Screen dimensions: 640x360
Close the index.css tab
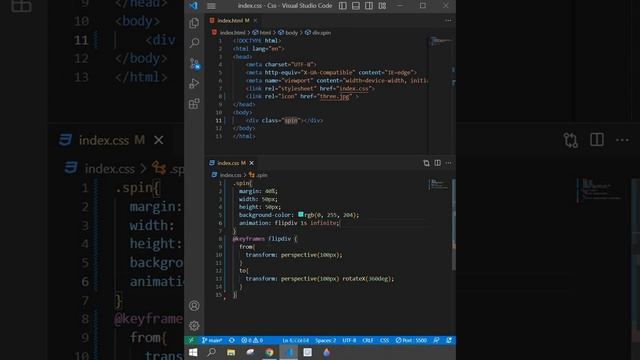tap(251, 163)
